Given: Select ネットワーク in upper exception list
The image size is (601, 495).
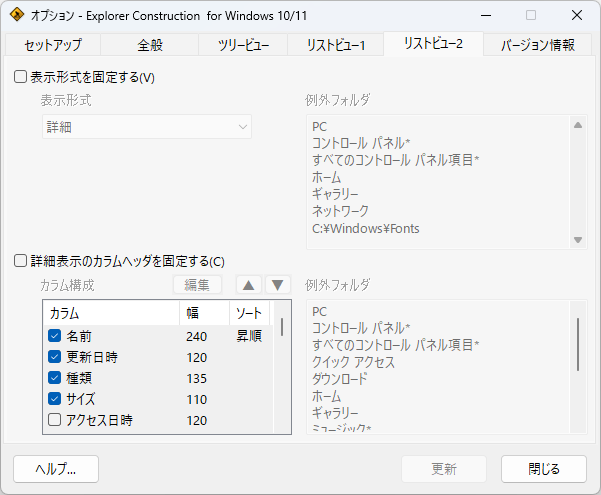Looking at the screenshot, I should tap(340, 211).
